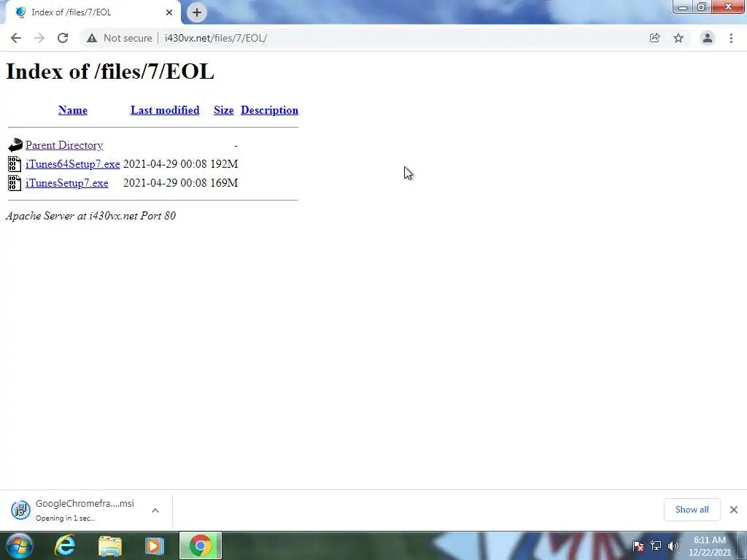Click the binary file icon beside iTunesSetup7.exe
The image size is (747, 560).
[15, 183]
